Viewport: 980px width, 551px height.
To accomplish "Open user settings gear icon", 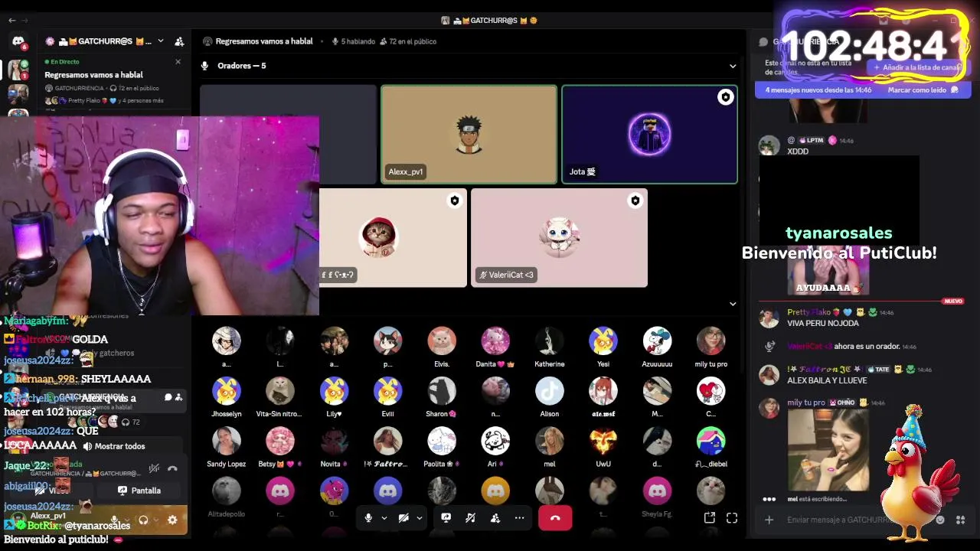I will (172, 520).
